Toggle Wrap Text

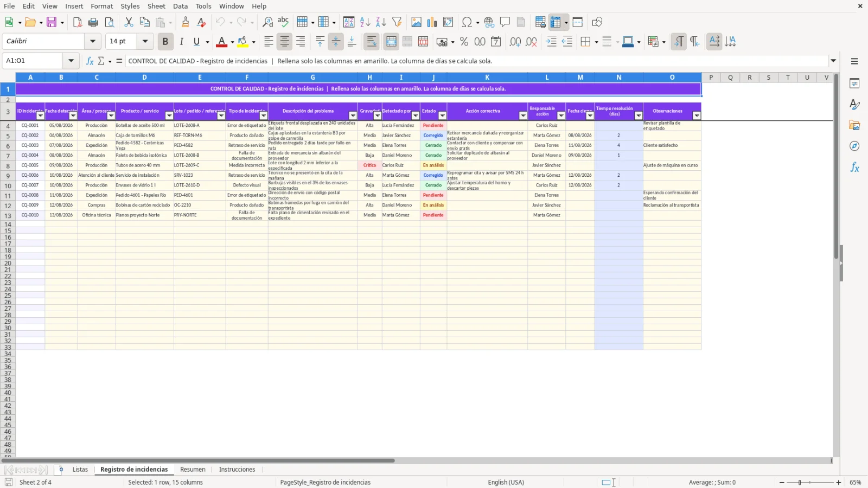[372, 42]
